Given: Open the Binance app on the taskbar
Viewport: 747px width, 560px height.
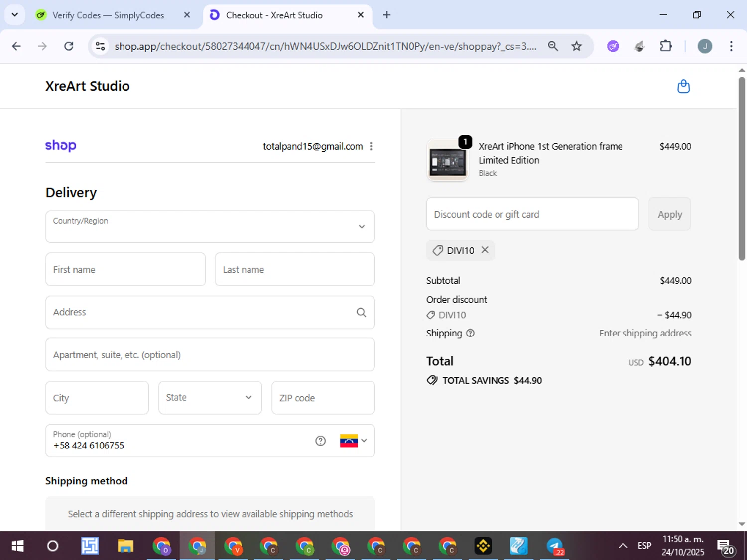Looking at the screenshot, I should (483, 546).
